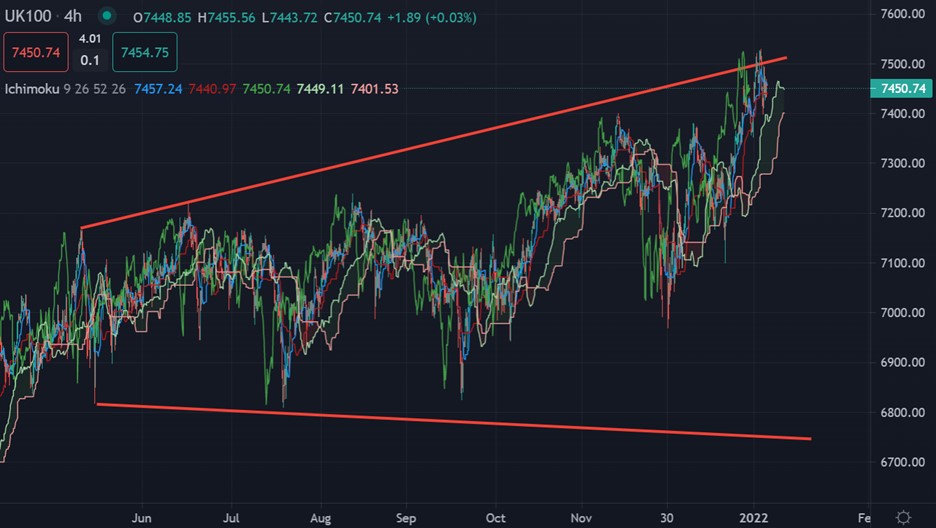Click the green Ichimoku value 7450.74
The image size is (936, 528).
(266, 89)
